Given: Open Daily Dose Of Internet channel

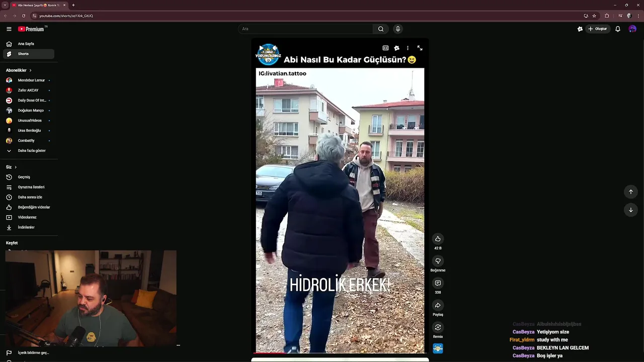Looking at the screenshot, I should [x=29, y=101].
